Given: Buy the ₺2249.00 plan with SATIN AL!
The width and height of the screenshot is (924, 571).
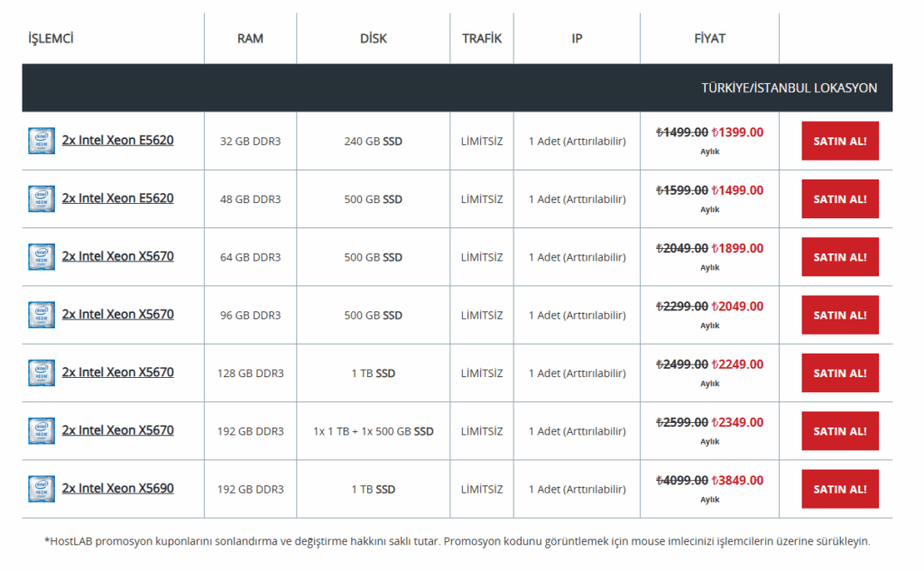Looking at the screenshot, I should coord(839,373).
